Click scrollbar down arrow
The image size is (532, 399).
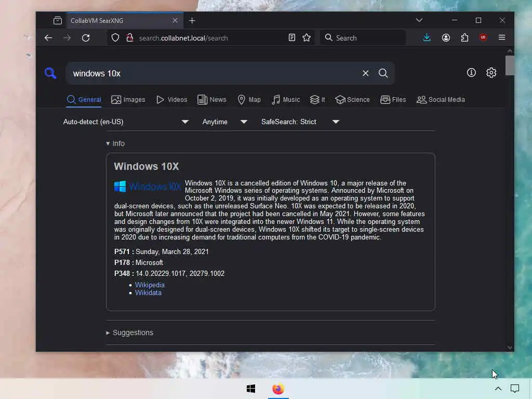[x=510, y=348]
